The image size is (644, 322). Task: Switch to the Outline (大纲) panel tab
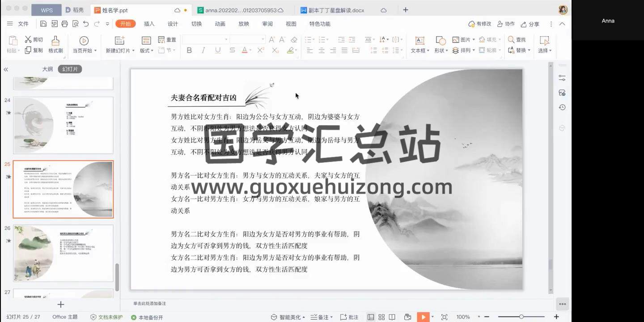[47, 69]
